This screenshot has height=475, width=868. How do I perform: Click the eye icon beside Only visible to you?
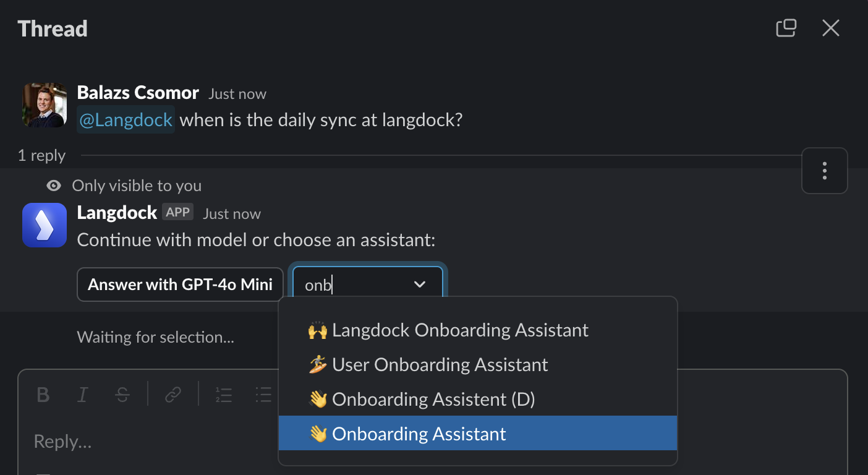54,186
